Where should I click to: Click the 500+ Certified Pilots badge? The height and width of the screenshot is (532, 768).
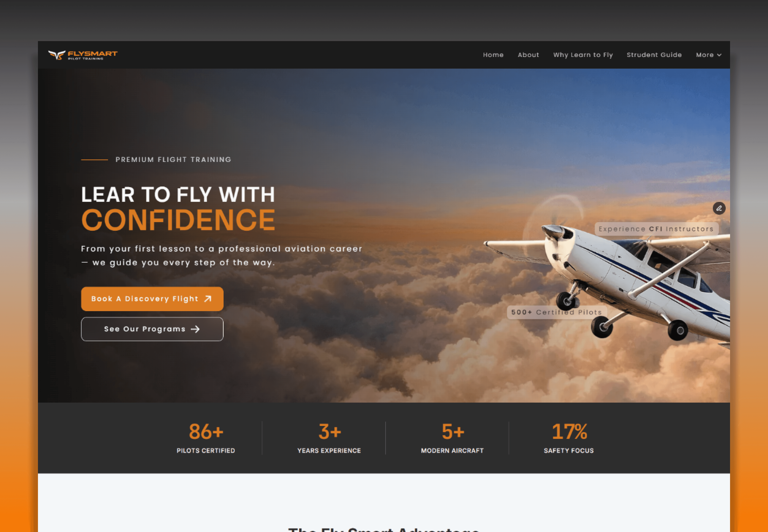pyautogui.click(x=557, y=312)
